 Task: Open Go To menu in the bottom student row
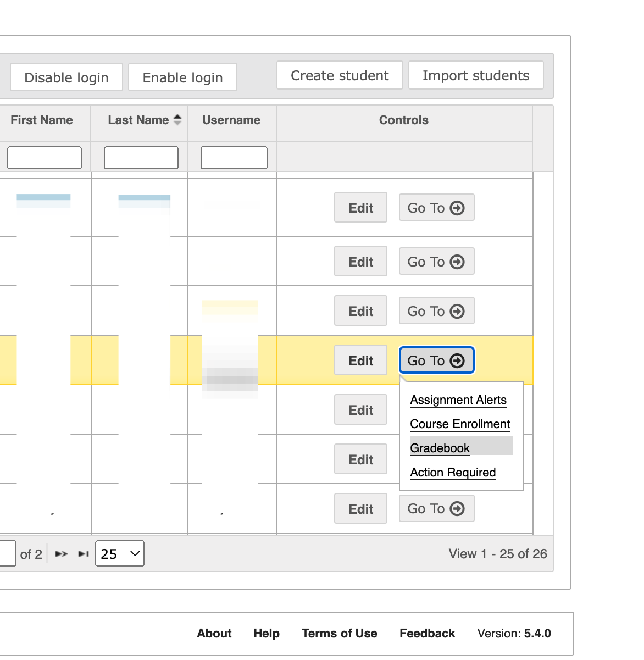[x=436, y=508]
